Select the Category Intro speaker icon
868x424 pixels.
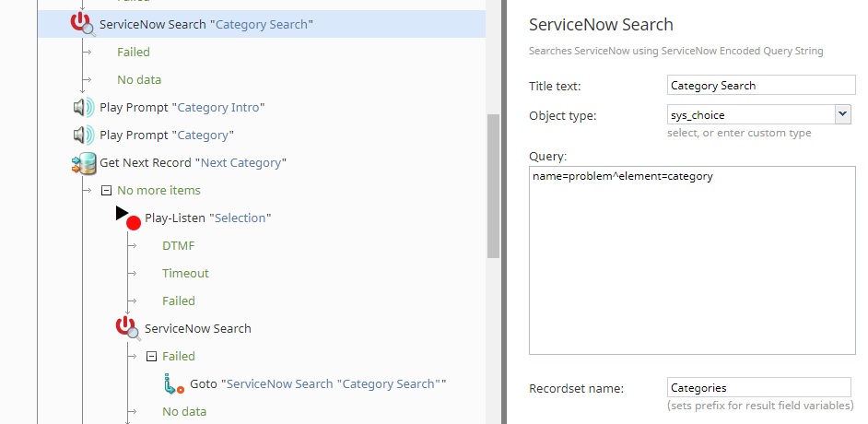pyautogui.click(x=84, y=108)
